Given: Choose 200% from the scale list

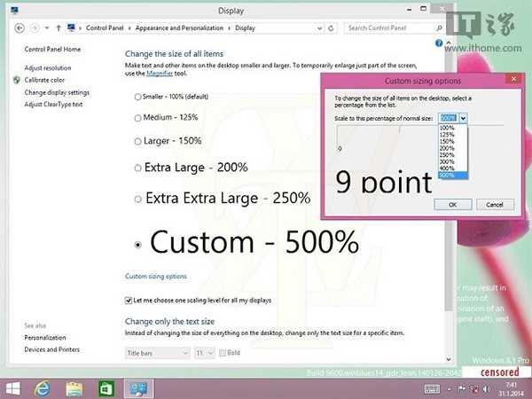Looking at the screenshot, I should point(453,148).
